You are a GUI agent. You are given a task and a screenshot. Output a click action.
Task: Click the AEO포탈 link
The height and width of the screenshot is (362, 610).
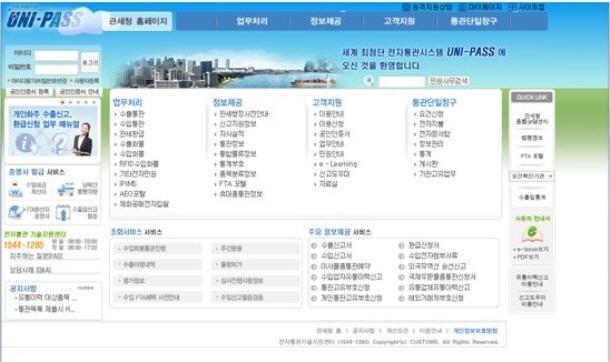[132, 194]
